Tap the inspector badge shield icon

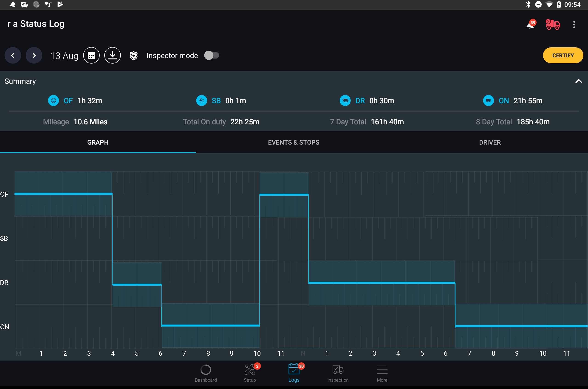pos(134,56)
